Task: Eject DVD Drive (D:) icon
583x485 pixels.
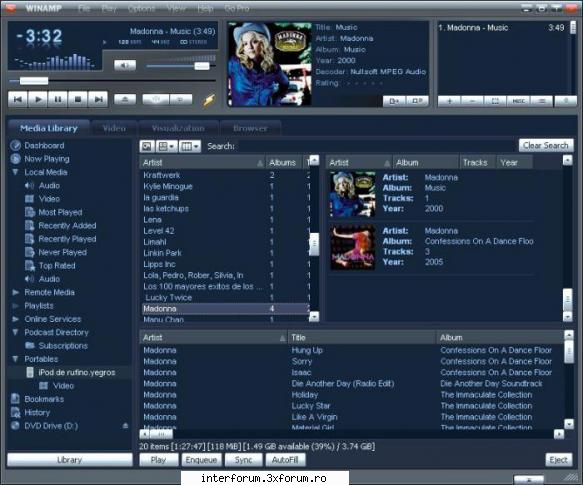Action: 126,426
